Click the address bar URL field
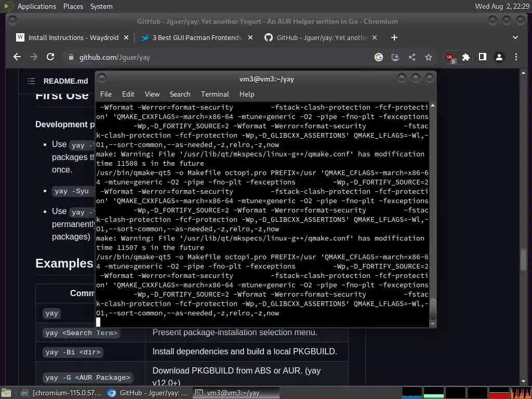The height and width of the screenshot is (399, 532). pos(217,57)
